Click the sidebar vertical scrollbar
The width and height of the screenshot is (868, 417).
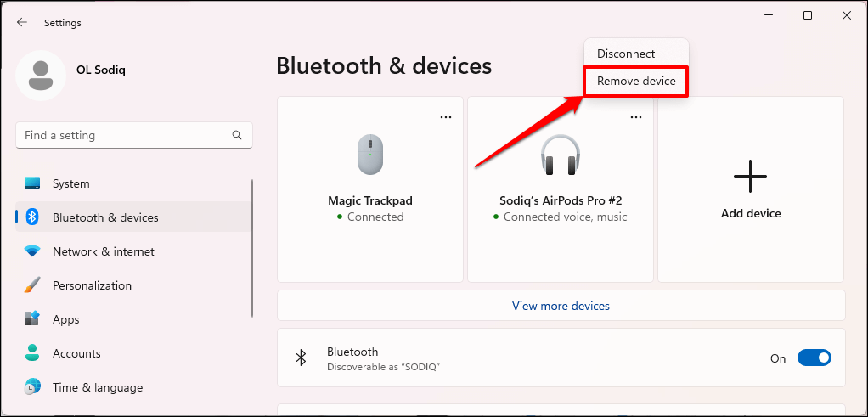click(x=252, y=248)
